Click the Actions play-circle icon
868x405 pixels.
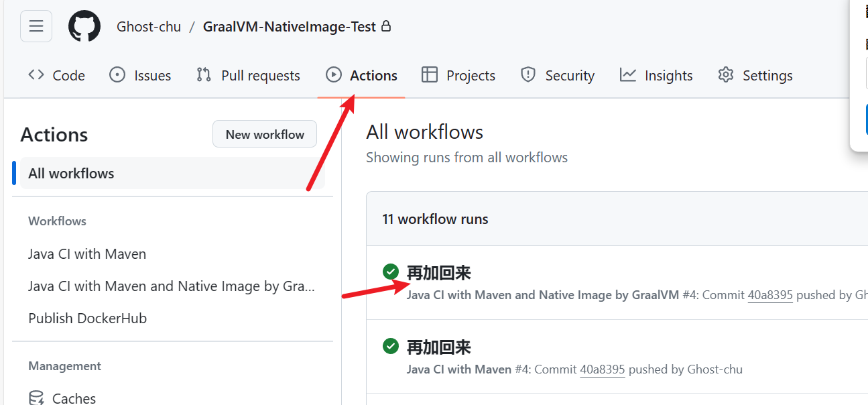[334, 74]
